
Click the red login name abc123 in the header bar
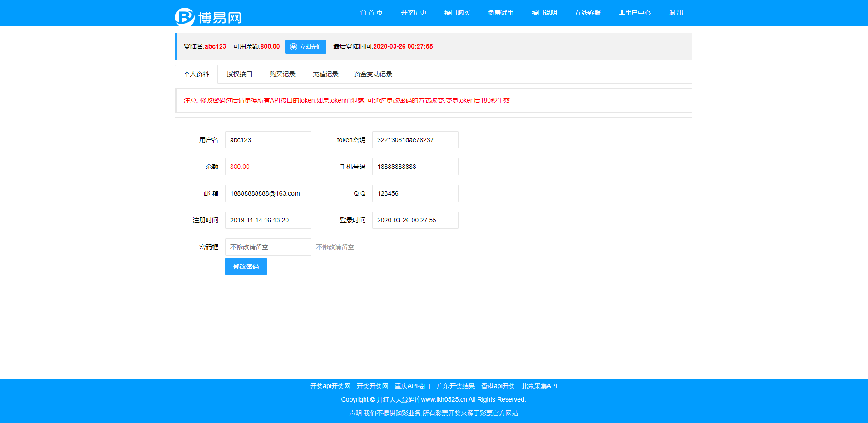pyautogui.click(x=215, y=46)
